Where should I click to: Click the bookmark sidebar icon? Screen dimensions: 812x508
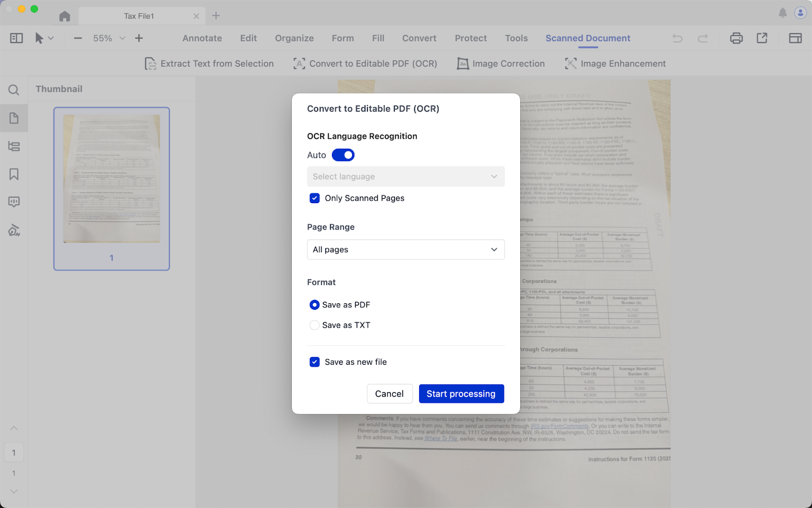pos(14,174)
